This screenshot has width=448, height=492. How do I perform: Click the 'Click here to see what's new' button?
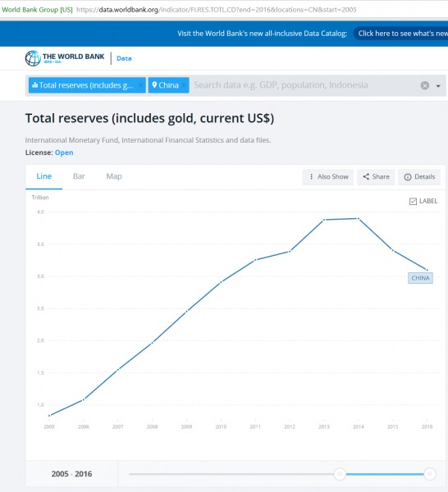click(400, 34)
